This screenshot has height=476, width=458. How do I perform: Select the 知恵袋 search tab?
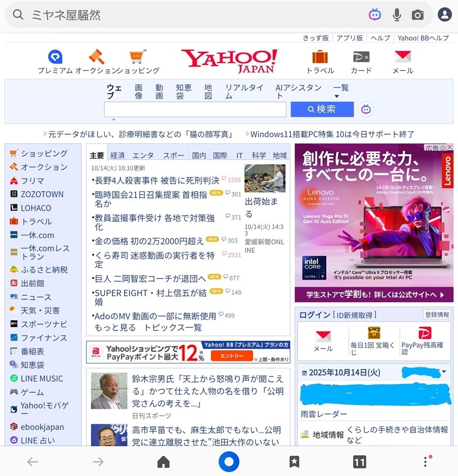point(184,92)
